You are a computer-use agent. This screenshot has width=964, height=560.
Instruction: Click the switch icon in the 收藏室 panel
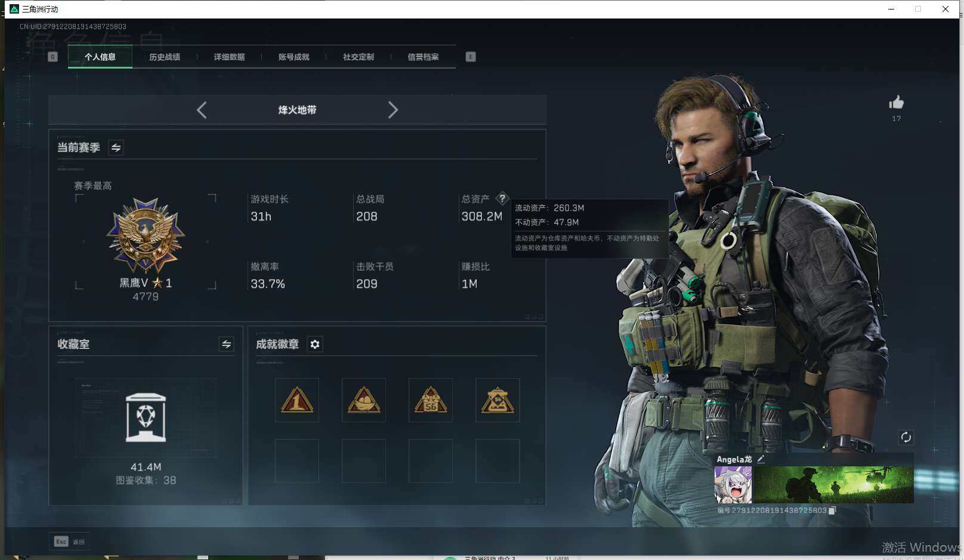pyautogui.click(x=225, y=344)
